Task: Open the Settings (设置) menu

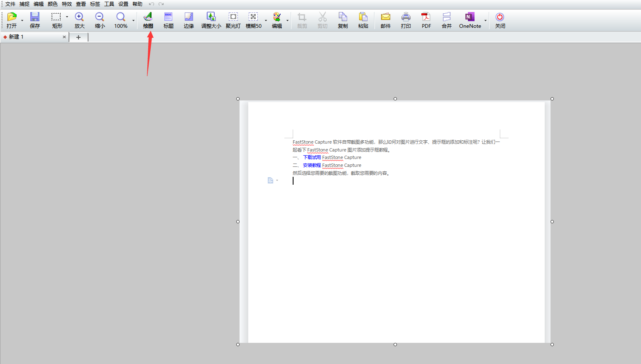Action: pos(123,4)
